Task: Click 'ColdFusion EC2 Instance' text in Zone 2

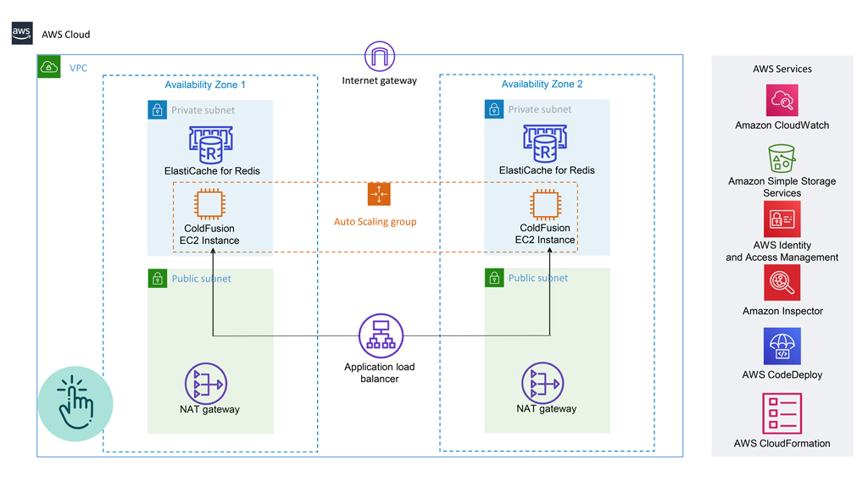Action: (x=545, y=234)
